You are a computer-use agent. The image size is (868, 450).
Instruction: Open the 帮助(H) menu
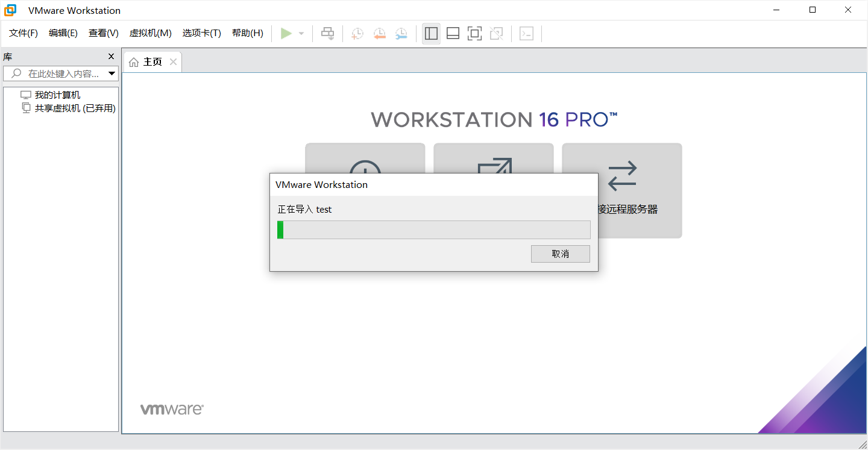tap(247, 33)
